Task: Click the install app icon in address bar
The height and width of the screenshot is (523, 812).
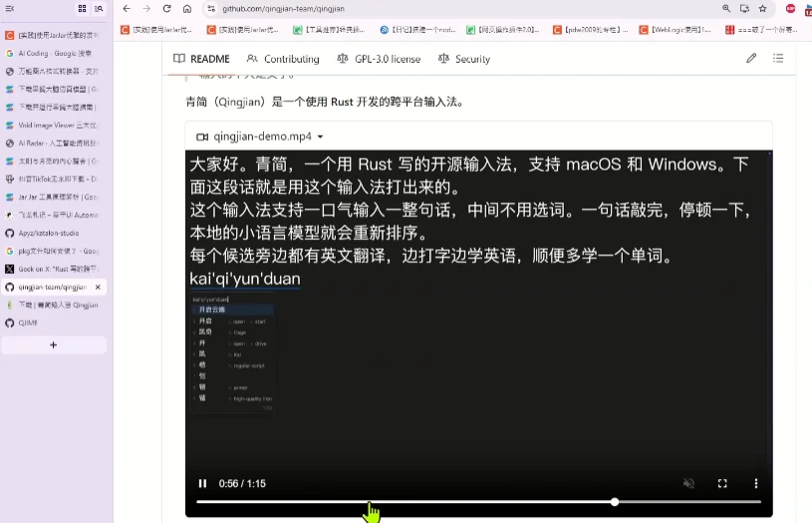Action: pos(744,8)
